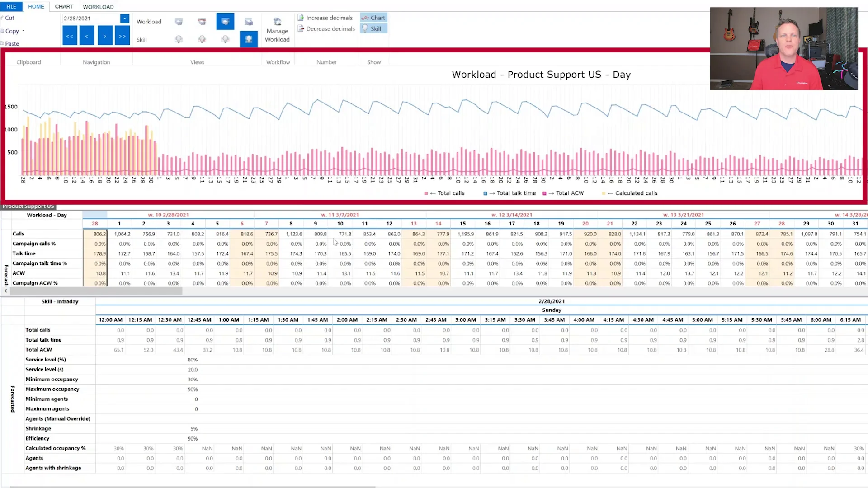This screenshot has width=868, height=488.
Task: Go back one step with < button
Action: [x=87, y=36]
